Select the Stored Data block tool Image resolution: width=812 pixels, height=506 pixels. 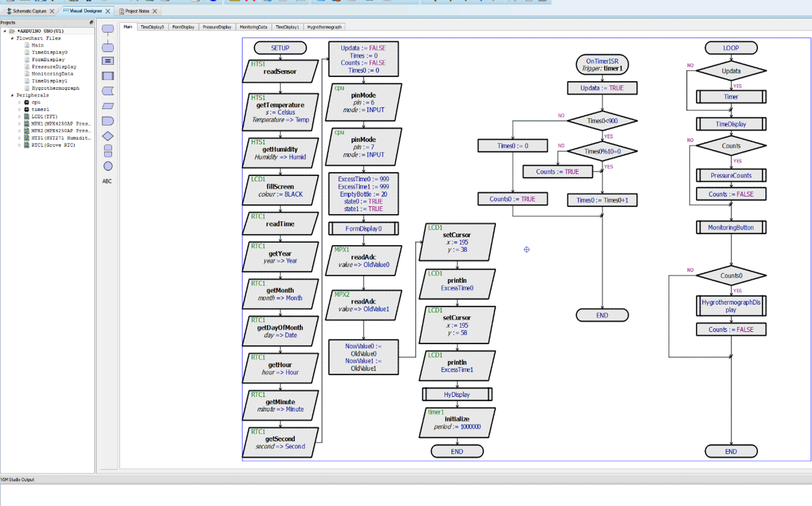[x=108, y=91]
